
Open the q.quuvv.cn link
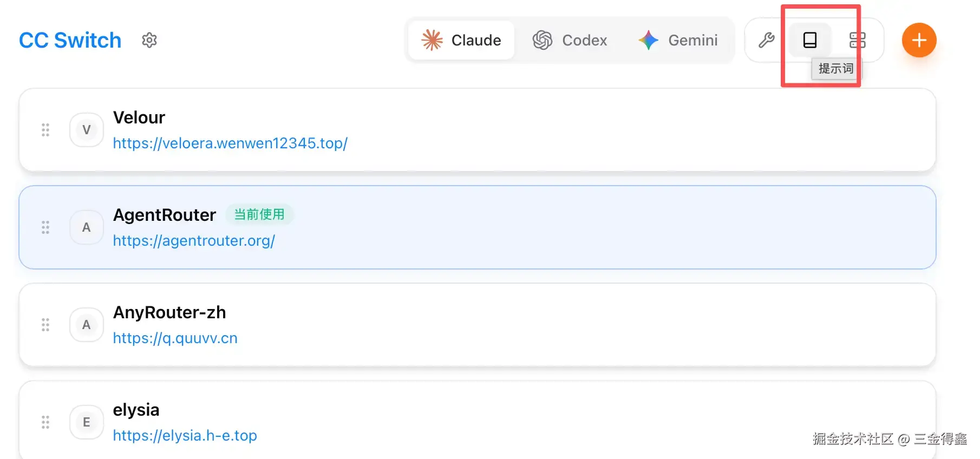click(x=175, y=338)
